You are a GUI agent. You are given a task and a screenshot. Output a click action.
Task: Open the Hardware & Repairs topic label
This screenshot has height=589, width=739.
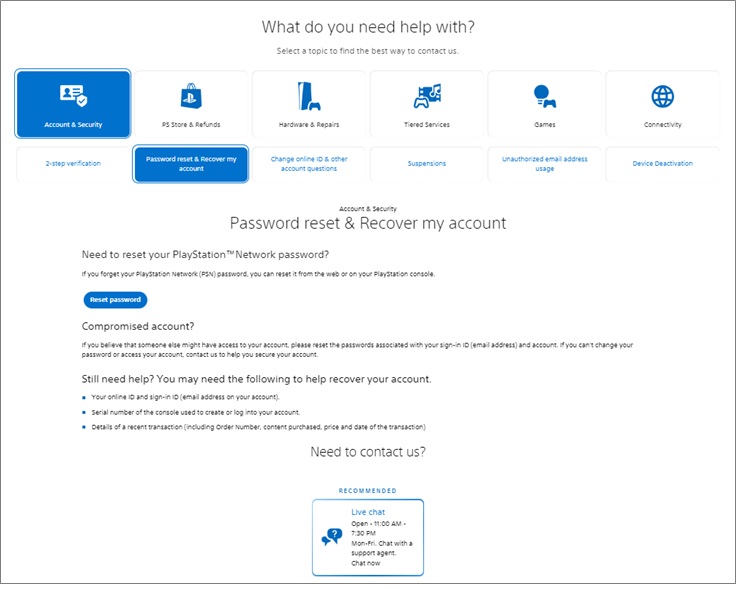click(x=309, y=125)
